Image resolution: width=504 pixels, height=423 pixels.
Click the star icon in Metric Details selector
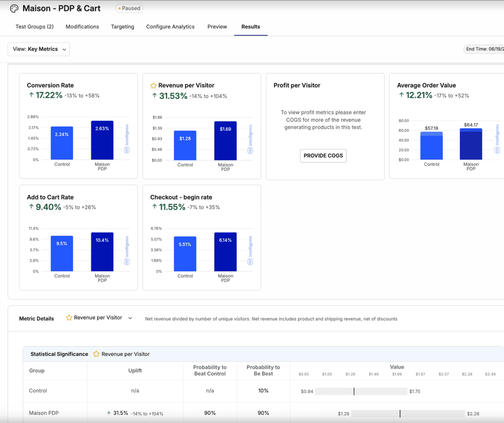pos(69,318)
